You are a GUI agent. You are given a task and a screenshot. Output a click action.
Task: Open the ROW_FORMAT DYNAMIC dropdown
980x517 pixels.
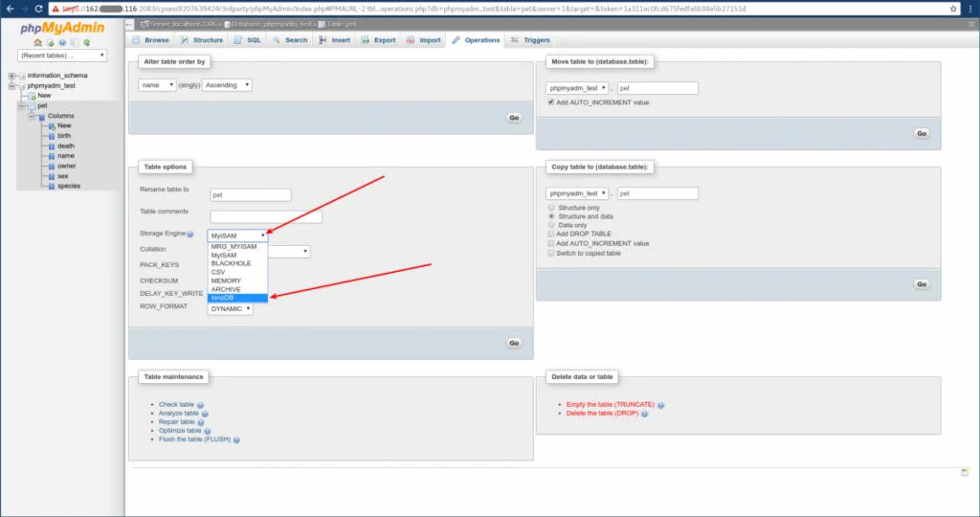(230, 309)
